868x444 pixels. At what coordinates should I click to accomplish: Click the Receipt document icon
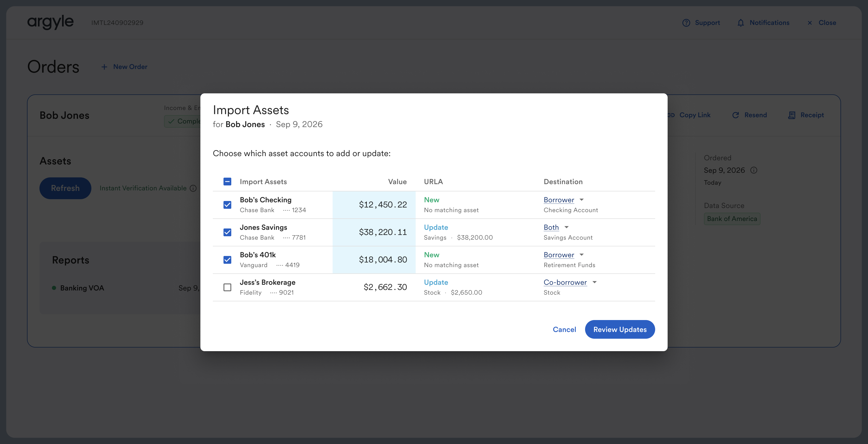[x=792, y=115]
